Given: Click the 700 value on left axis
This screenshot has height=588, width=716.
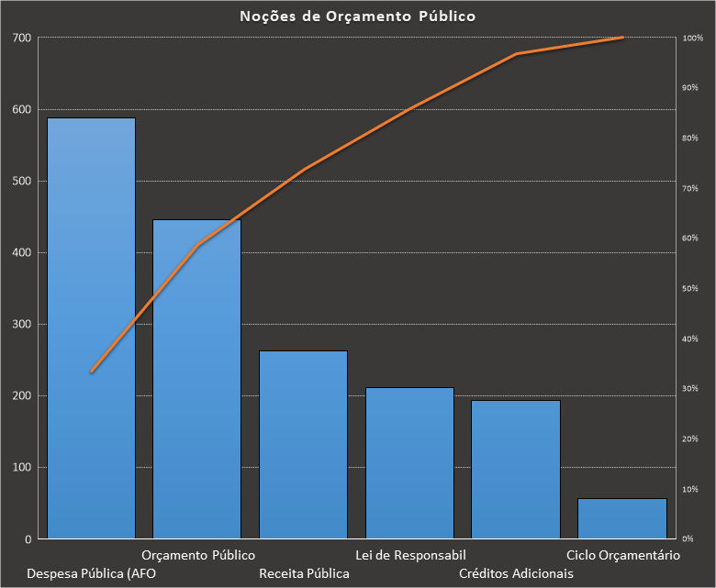Looking at the screenshot, I should point(21,38).
